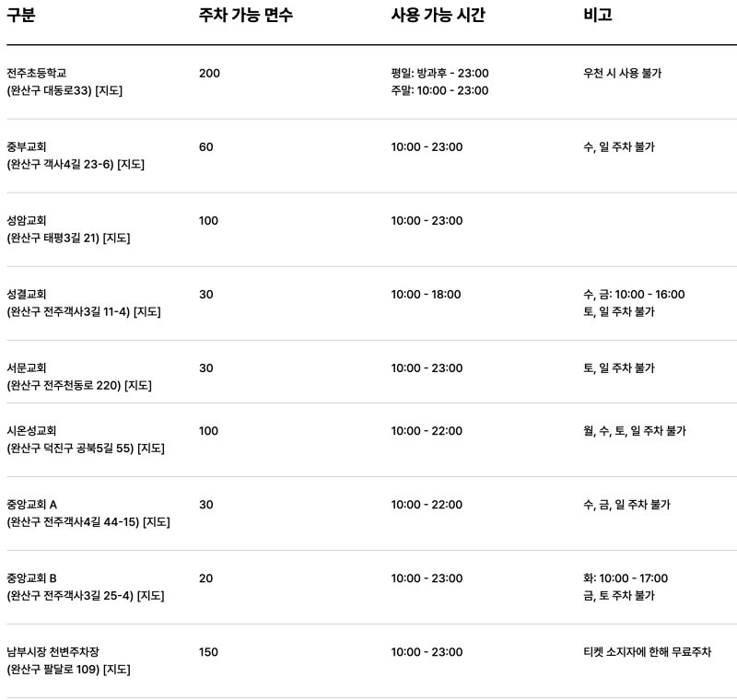This screenshot has height=700, width=737.
Task: Click the 비고 column header
Action: click(597, 15)
